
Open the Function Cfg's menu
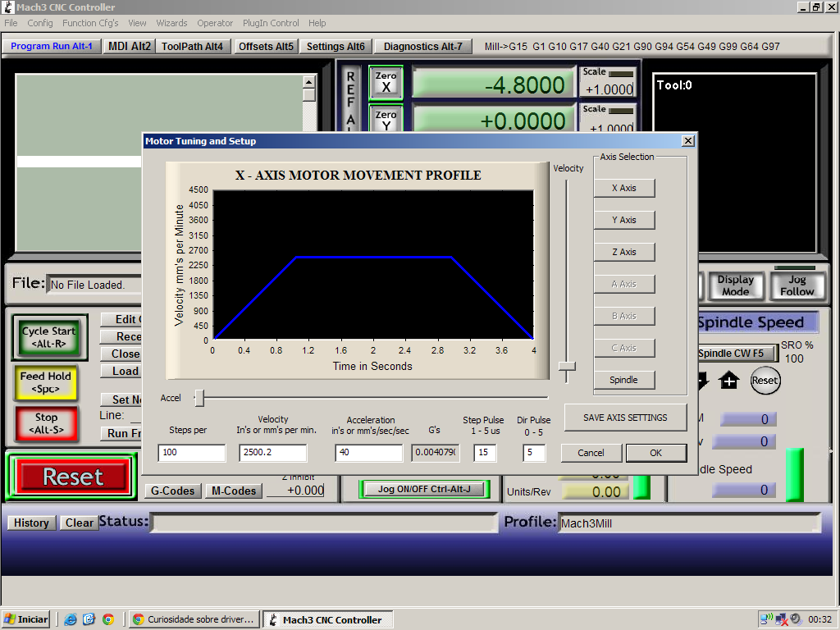pos(90,23)
